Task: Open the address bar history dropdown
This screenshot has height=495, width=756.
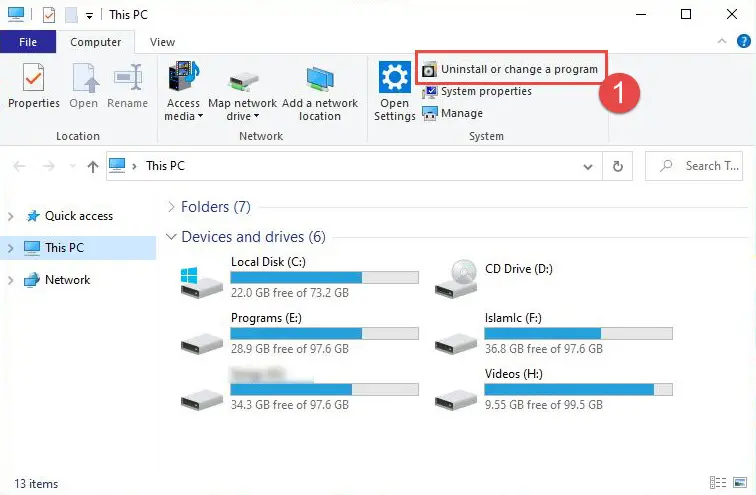Action: 588,167
